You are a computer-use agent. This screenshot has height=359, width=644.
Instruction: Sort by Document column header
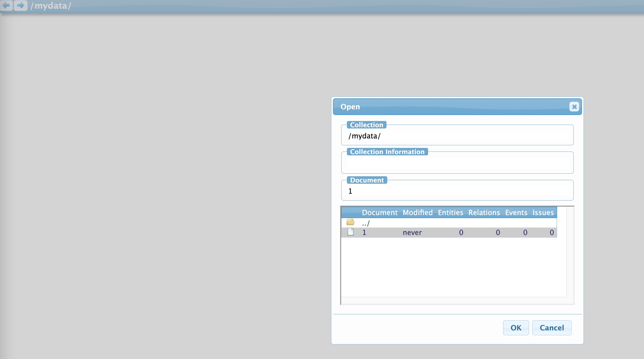[x=379, y=213]
